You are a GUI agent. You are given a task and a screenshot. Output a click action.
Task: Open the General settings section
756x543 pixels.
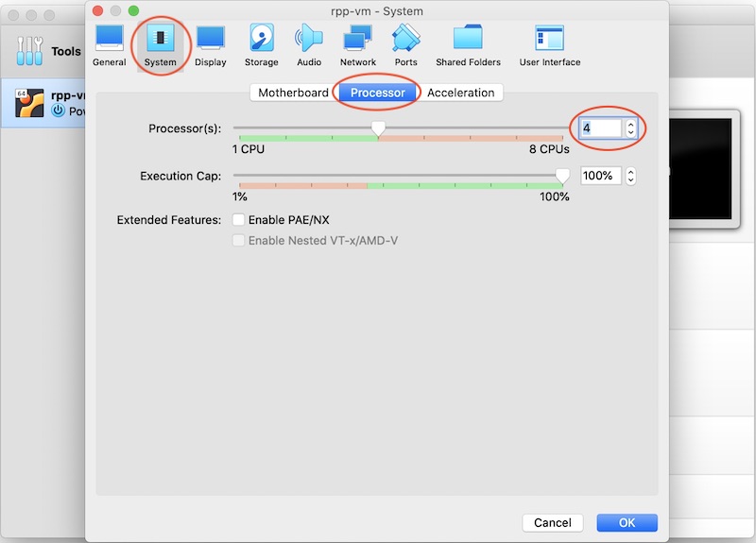pyautogui.click(x=110, y=45)
